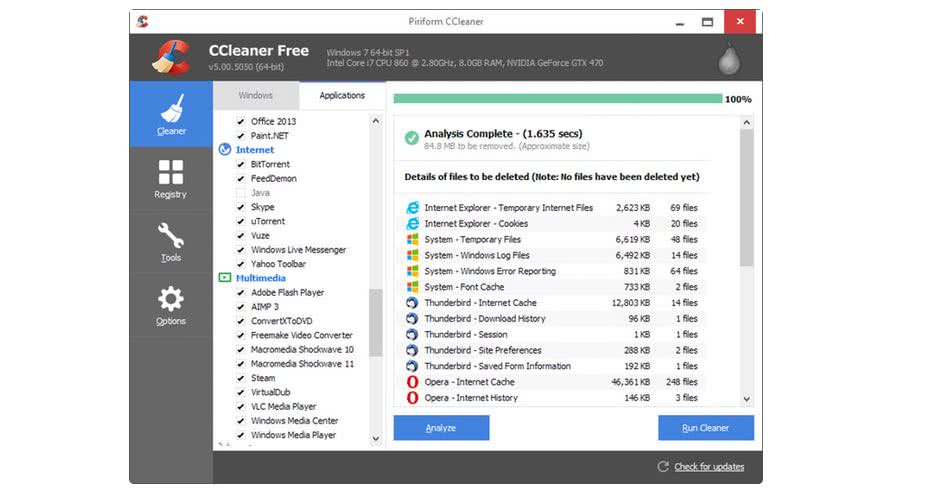Switch to the Applications tab
This screenshot has height=500, width=950.
(342, 96)
